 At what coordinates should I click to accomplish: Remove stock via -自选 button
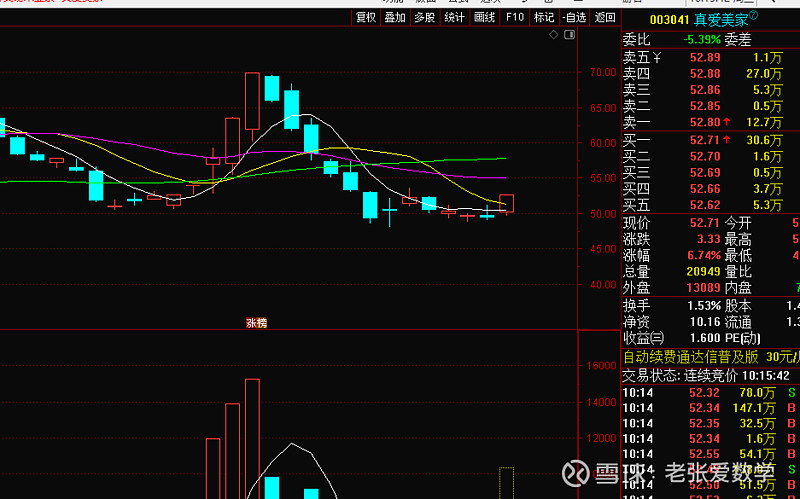574,17
